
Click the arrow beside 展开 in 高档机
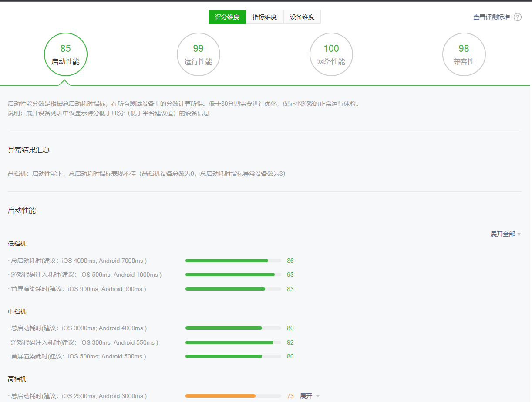pyautogui.click(x=318, y=396)
